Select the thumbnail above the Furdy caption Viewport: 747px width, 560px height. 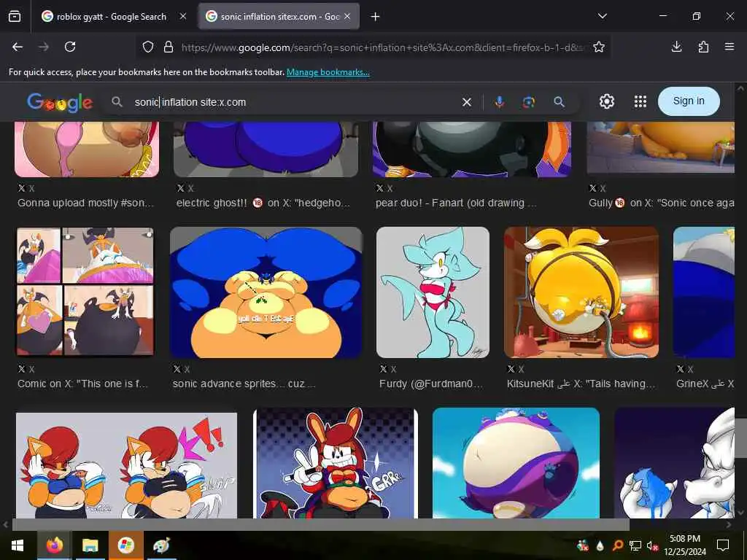(x=433, y=292)
